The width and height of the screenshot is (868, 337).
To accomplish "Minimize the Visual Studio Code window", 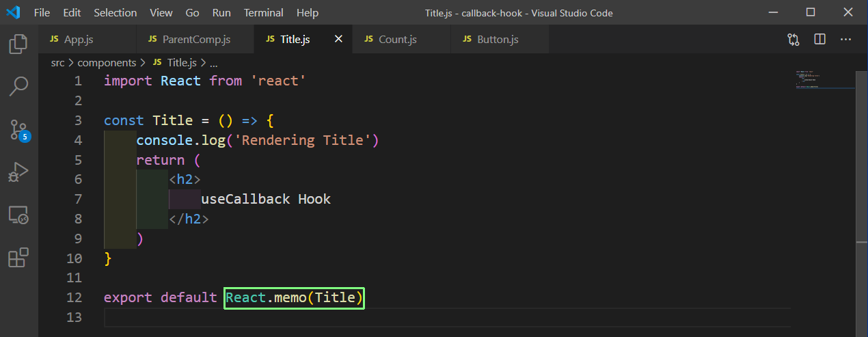I will [772, 12].
